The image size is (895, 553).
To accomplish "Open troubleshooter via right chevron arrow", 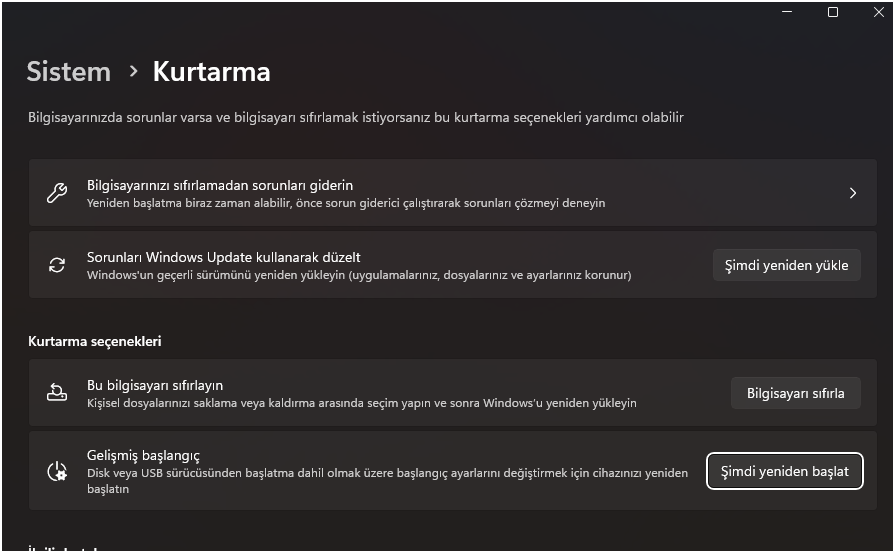I will (x=852, y=193).
